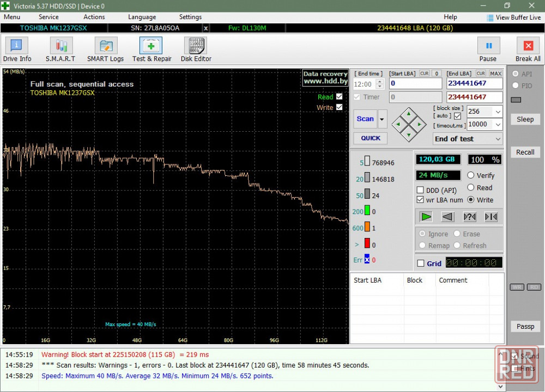Open the Service menu
Viewport: 545px width, 392px height.
pyautogui.click(x=49, y=17)
